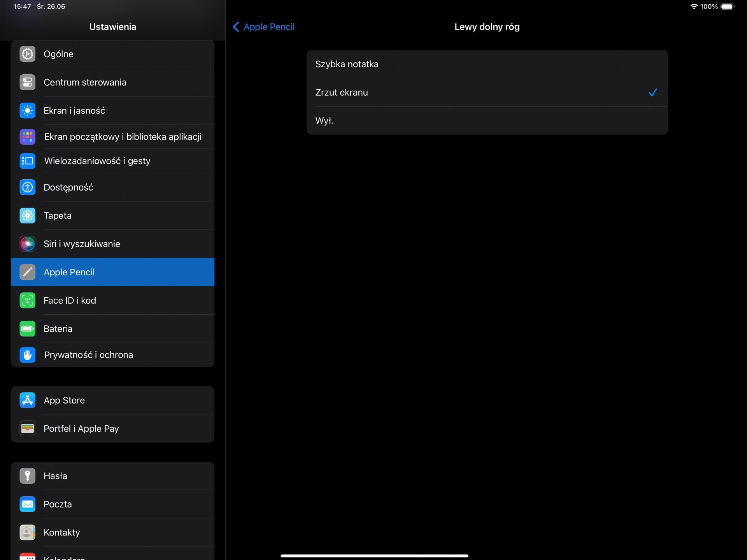Open Prywatność i ochrona settings
Image resolution: width=747 pixels, height=560 pixels.
tap(113, 355)
